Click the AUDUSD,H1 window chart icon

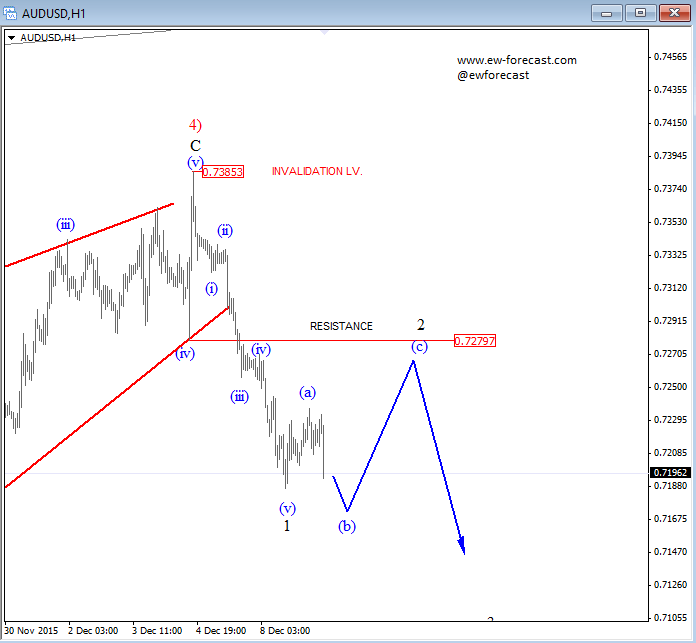coord(10,13)
